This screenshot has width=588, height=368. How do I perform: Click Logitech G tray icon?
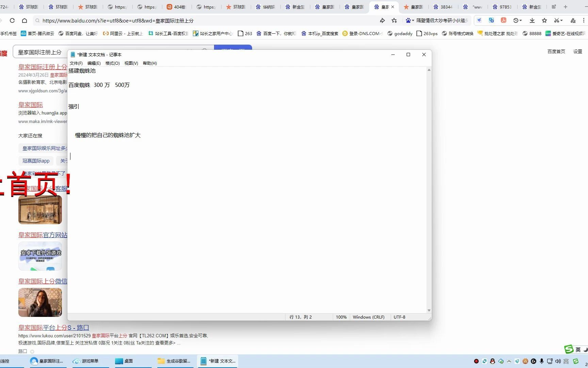click(534, 361)
